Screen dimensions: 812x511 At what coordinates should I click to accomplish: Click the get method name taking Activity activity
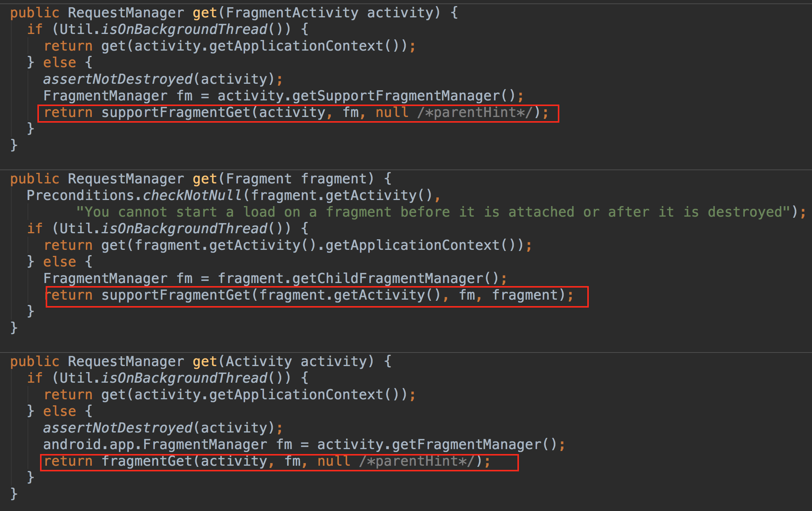205,362
